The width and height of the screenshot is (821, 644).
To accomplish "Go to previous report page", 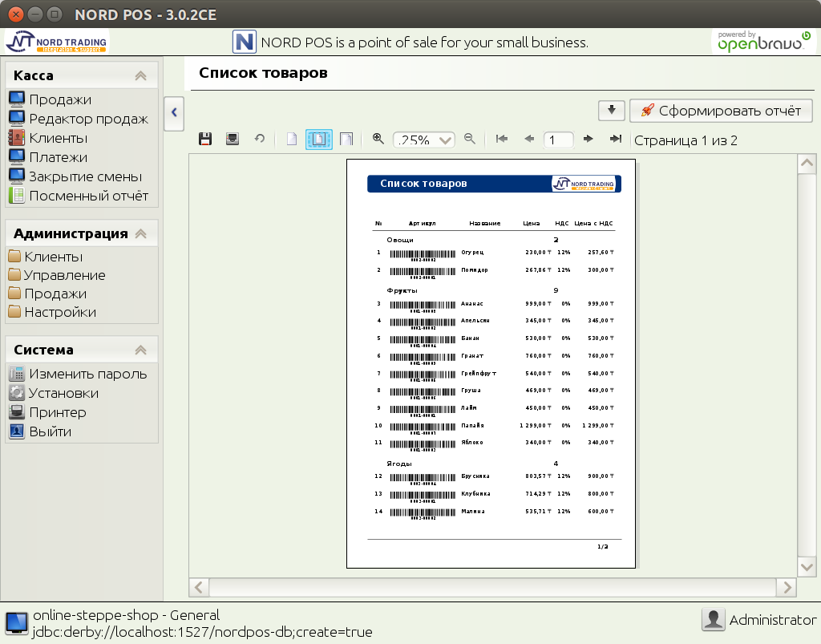I will point(529,140).
